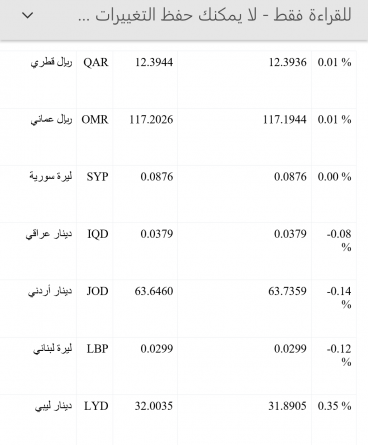Select the cell showing 63.7359
Image resolution: width=368 pixels, height=445 pixels.
click(245, 309)
